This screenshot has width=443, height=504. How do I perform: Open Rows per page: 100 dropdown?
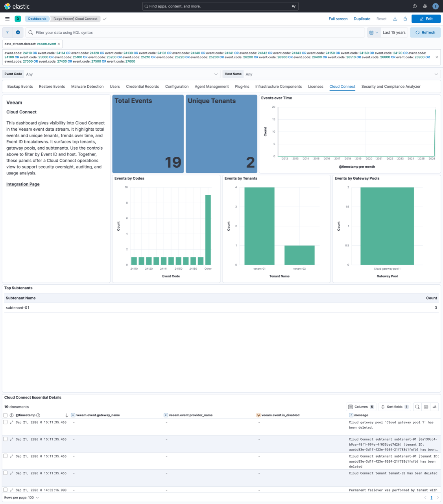[x=22, y=498]
